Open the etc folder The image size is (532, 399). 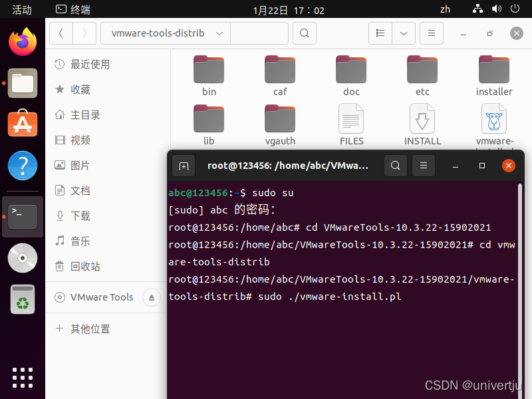(422, 76)
